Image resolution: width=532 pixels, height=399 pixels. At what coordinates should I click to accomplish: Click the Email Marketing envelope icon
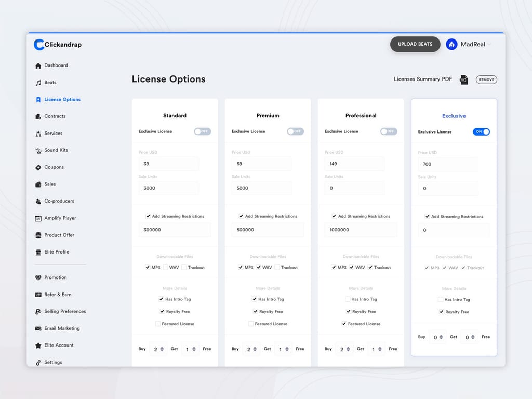tap(38, 329)
